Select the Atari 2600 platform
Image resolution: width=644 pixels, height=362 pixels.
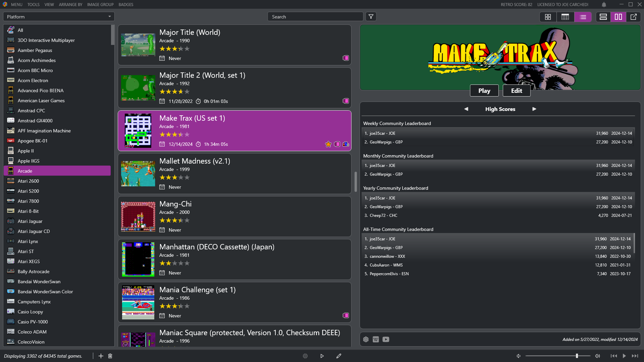coord(57,181)
